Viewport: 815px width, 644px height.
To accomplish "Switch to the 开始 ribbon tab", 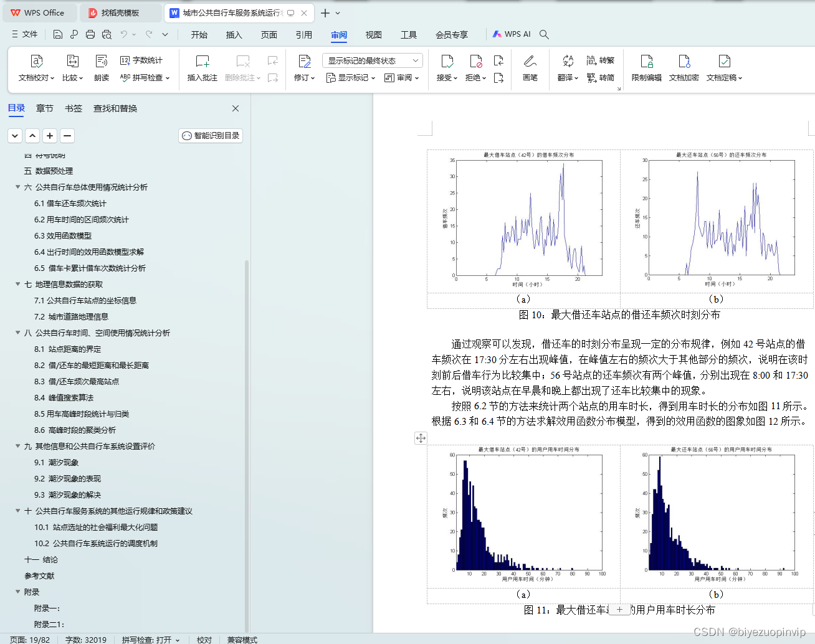I will (199, 35).
